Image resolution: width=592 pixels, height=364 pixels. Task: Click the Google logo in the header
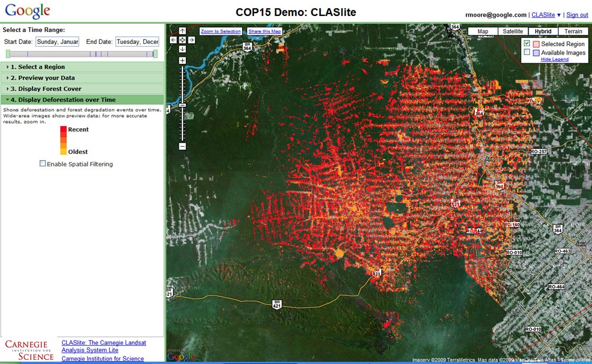click(x=28, y=11)
